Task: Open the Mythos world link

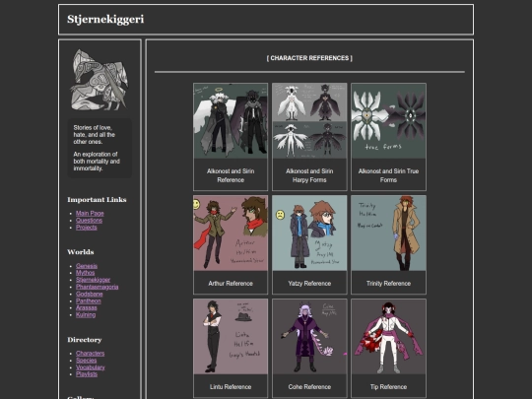Action: 85,273
